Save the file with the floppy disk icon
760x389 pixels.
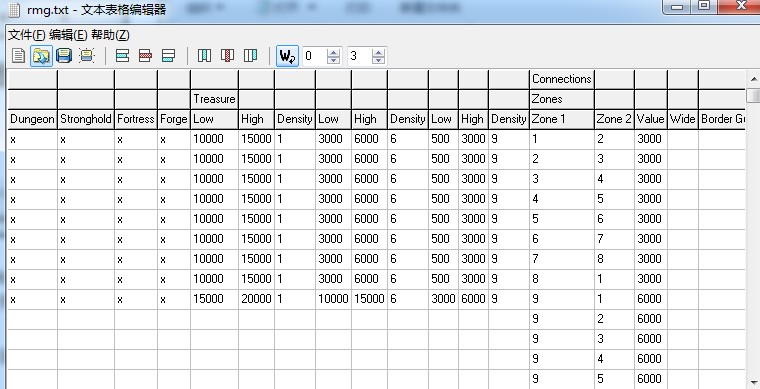pos(64,56)
